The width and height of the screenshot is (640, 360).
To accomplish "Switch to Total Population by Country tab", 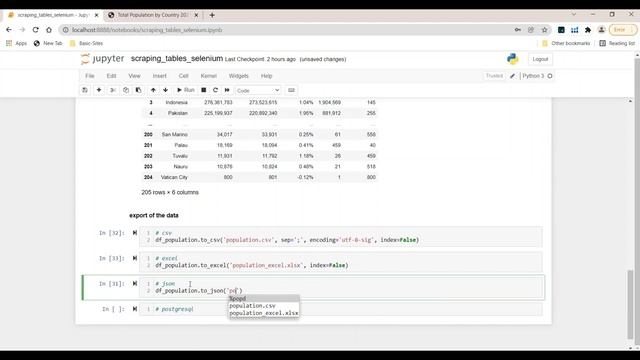I will pos(153,15).
